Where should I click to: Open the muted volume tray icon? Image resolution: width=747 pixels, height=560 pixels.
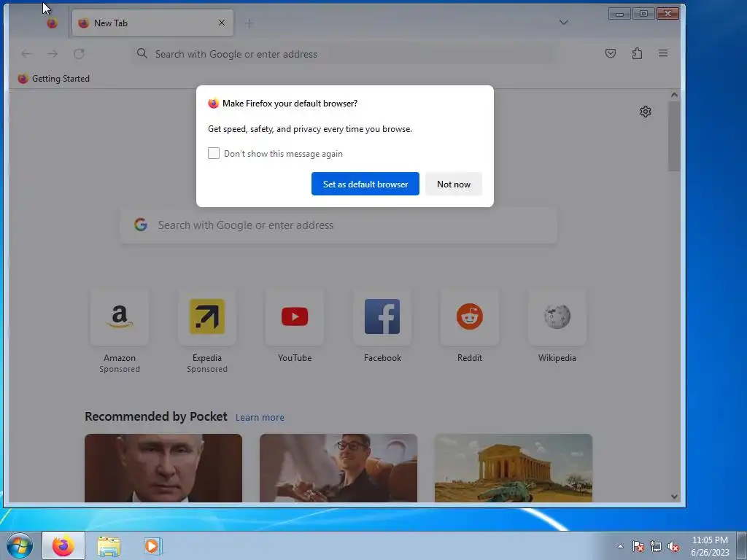tap(673, 546)
